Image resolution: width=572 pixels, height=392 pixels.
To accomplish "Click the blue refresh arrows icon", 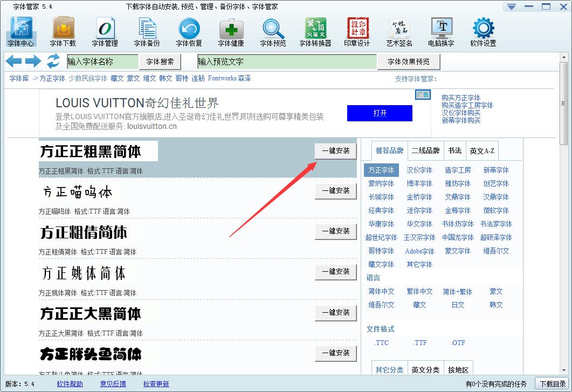I will pyautogui.click(x=53, y=61).
